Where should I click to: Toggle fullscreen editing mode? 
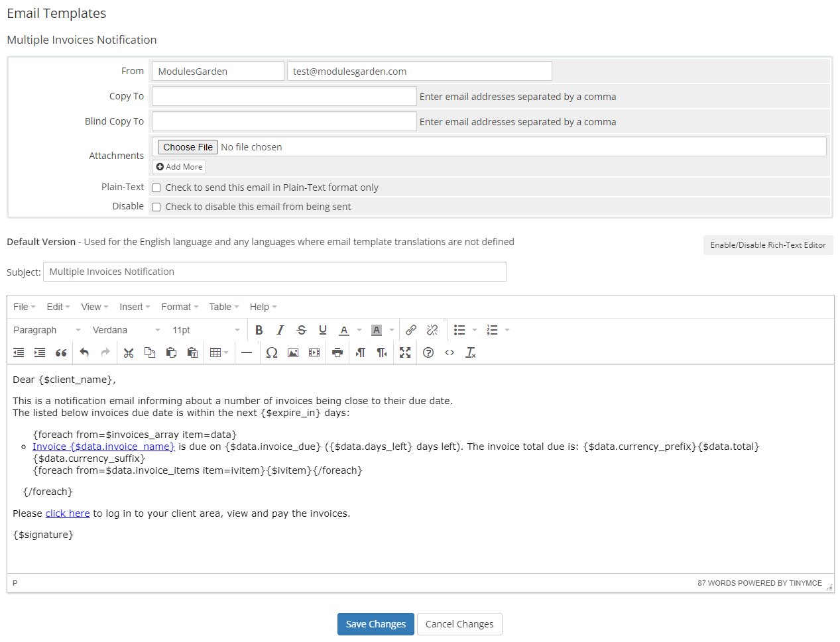(404, 352)
